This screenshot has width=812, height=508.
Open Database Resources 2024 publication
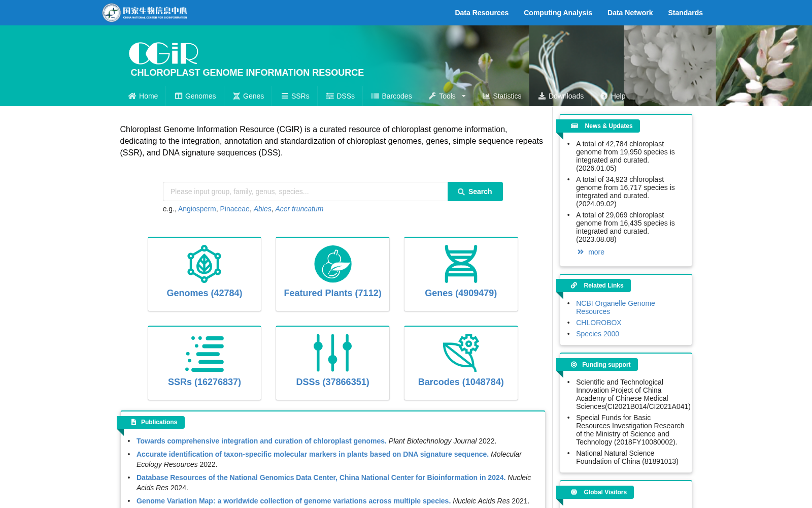click(x=321, y=478)
